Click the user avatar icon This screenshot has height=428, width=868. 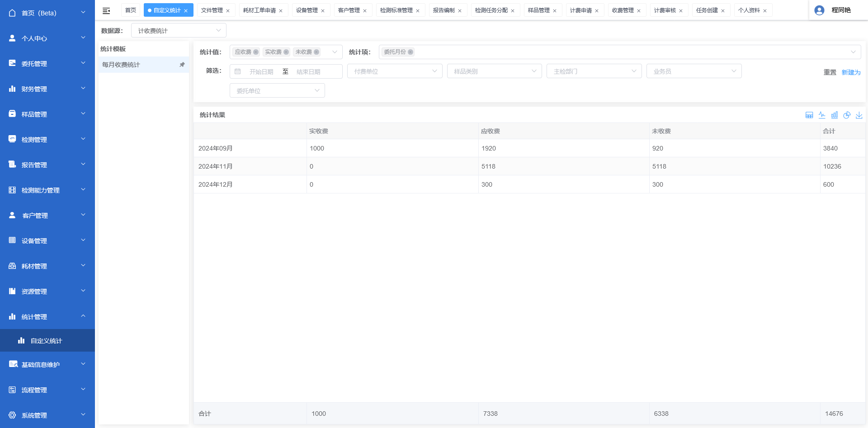tap(819, 10)
